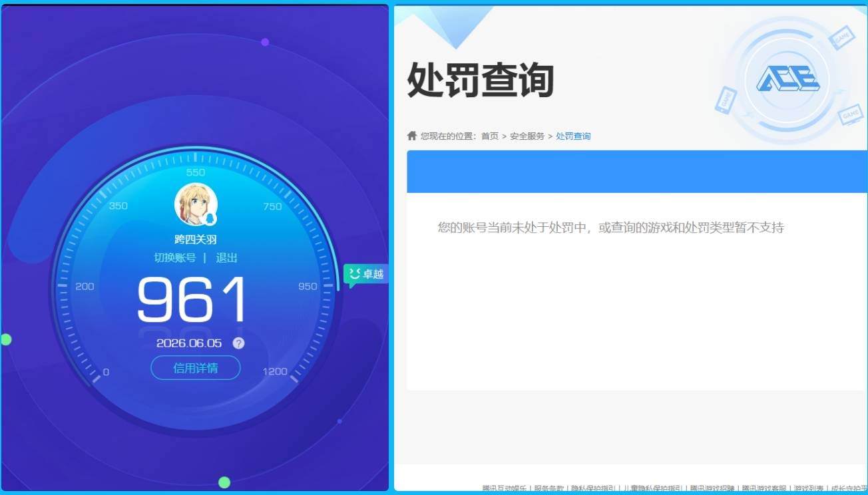Open the 腾讯游戏招聘 footer link
The image size is (868, 495).
pyautogui.click(x=712, y=488)
